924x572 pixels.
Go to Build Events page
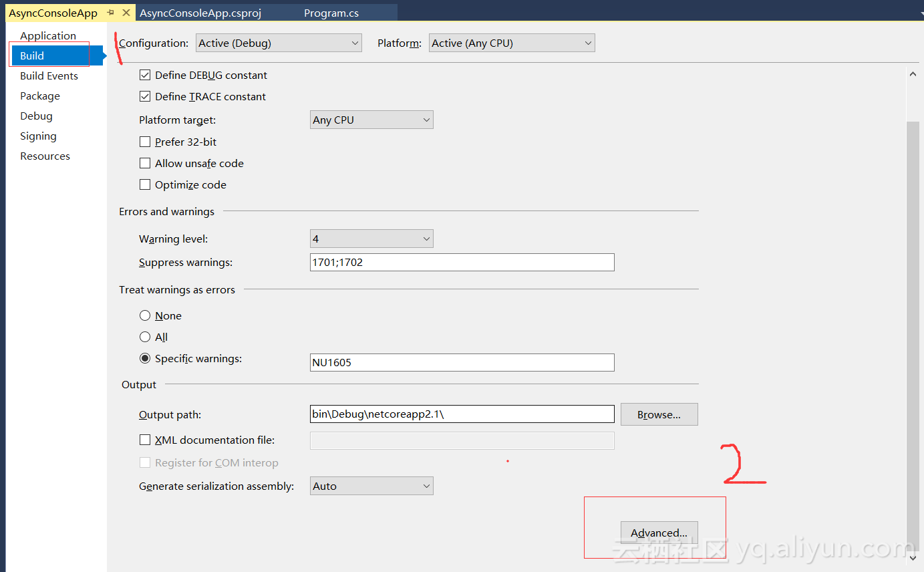pos(49,76)
